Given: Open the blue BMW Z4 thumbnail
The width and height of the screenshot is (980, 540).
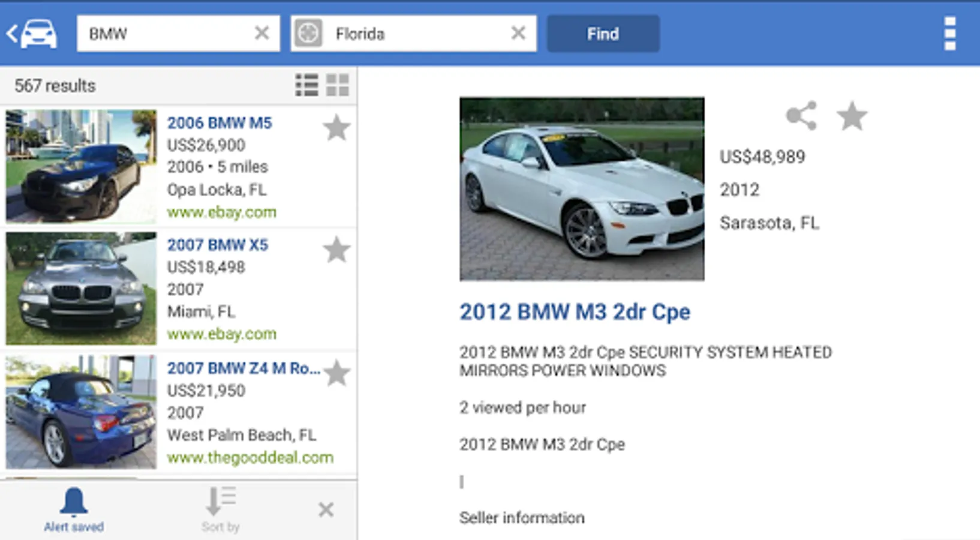Looking at the screenshot, I should [81, 412].
